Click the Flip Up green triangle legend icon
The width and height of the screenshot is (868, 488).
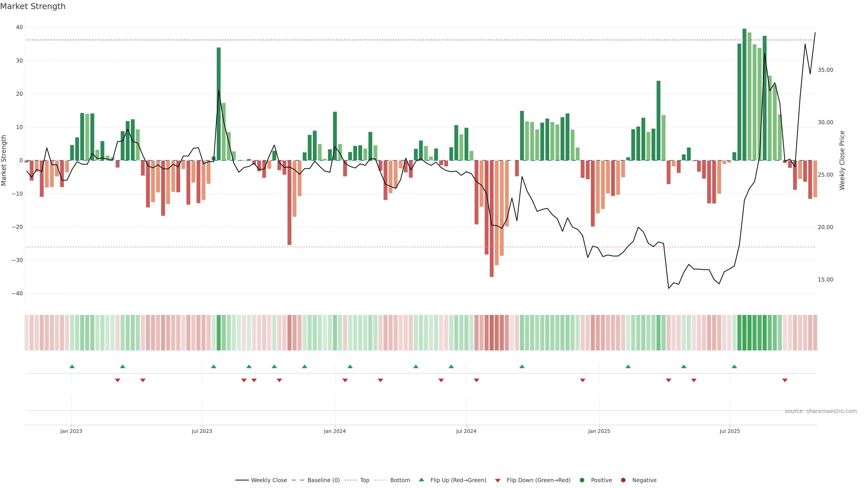(421, 480)
